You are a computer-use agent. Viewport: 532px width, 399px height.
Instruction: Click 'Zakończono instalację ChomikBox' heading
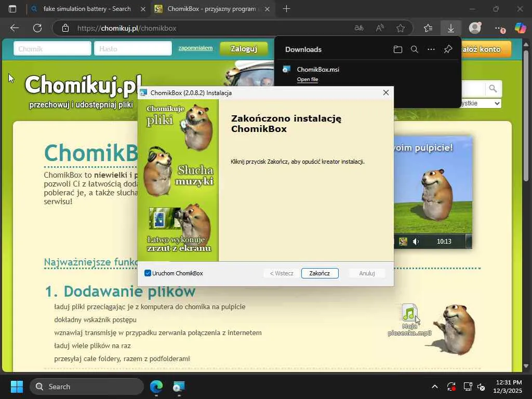coord(286,124)
